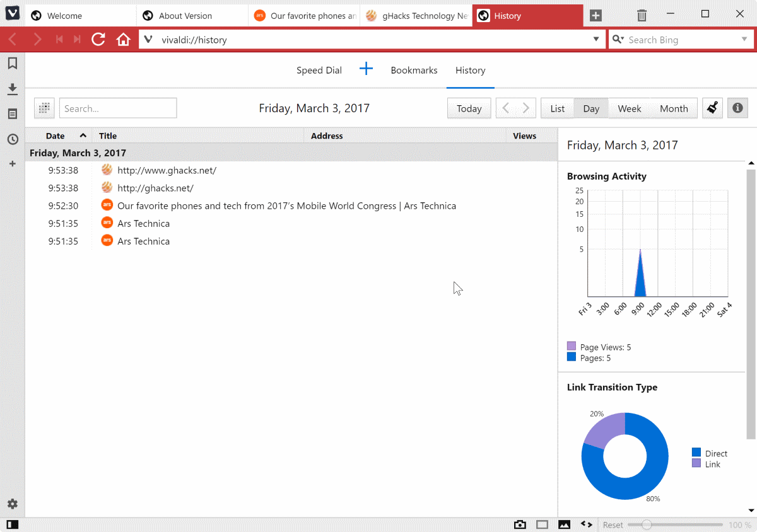Viewport: 757px width, 532px height.
Task: Select the 9:51:35 timestamp of the first Ars Technica entry
Action: pos(63,223)
